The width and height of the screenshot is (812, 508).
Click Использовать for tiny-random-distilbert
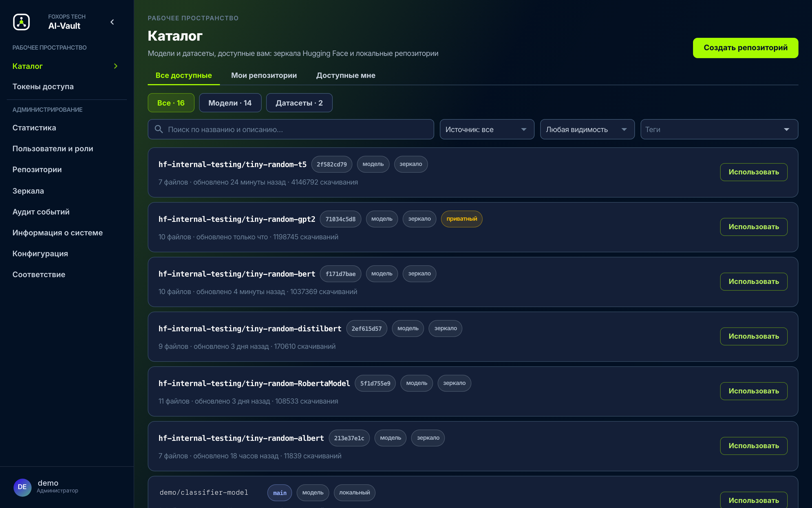click(753, 336)
